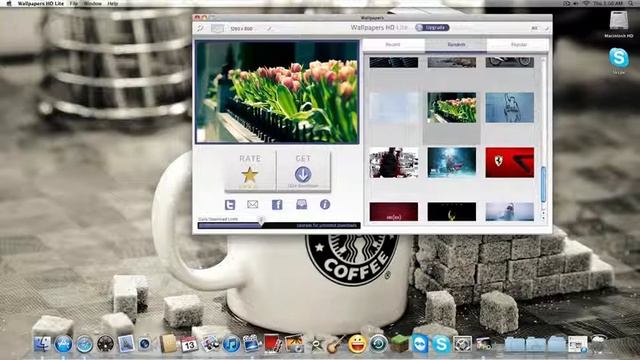Image resolution: width=640 pixels, height=360 pixels.
Task: Select the black and white figure thumbnail
Action: point(393,162)
